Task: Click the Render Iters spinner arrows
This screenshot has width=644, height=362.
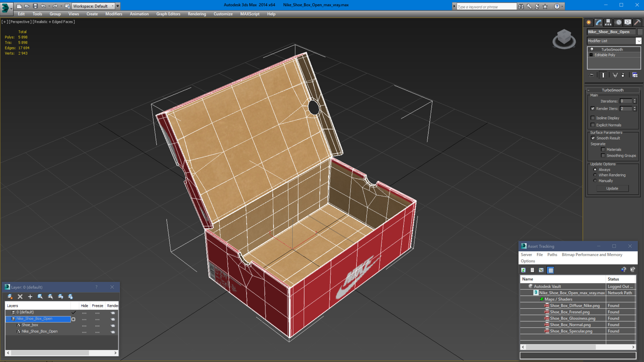Action: [635, 108]
